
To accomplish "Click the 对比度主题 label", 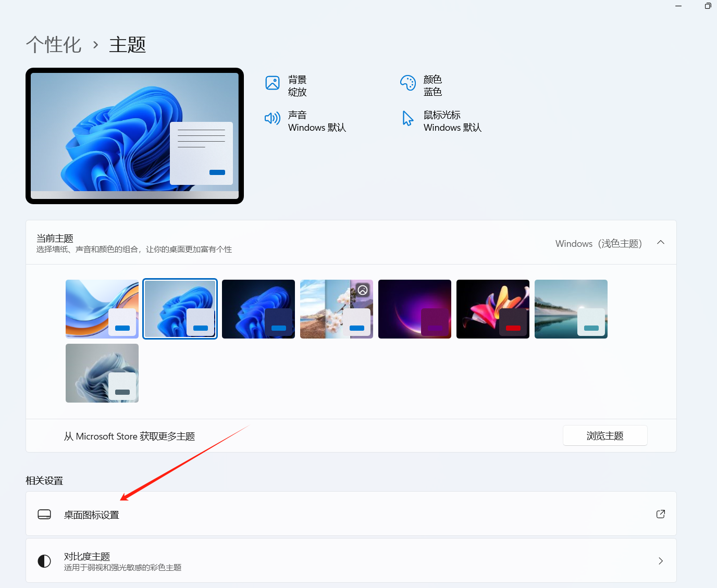I will (87, 556).
